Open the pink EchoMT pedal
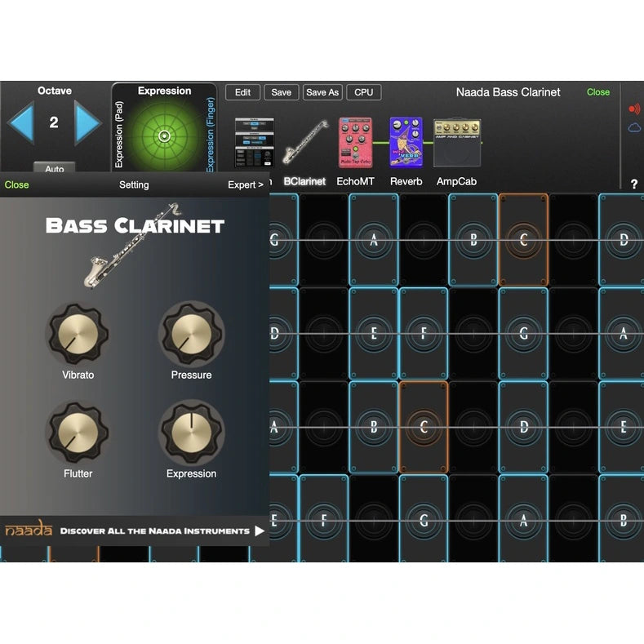644x644 pixels. 355,143
